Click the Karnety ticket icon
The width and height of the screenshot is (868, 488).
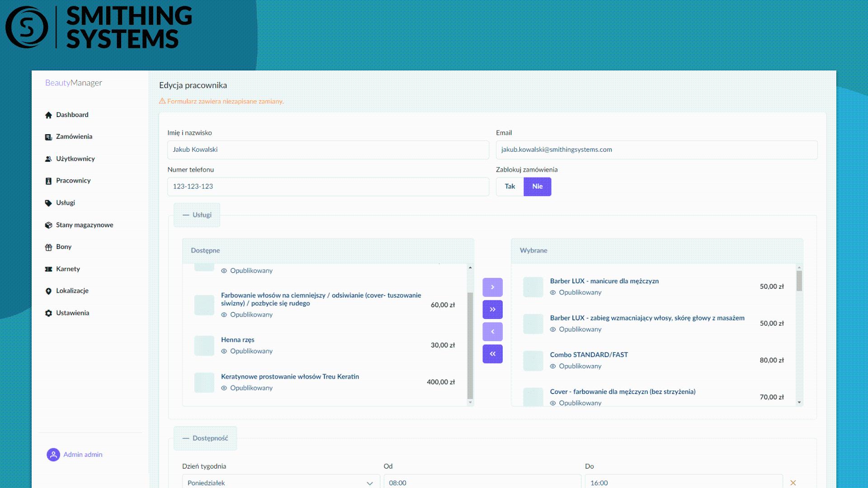pos(48,269)
